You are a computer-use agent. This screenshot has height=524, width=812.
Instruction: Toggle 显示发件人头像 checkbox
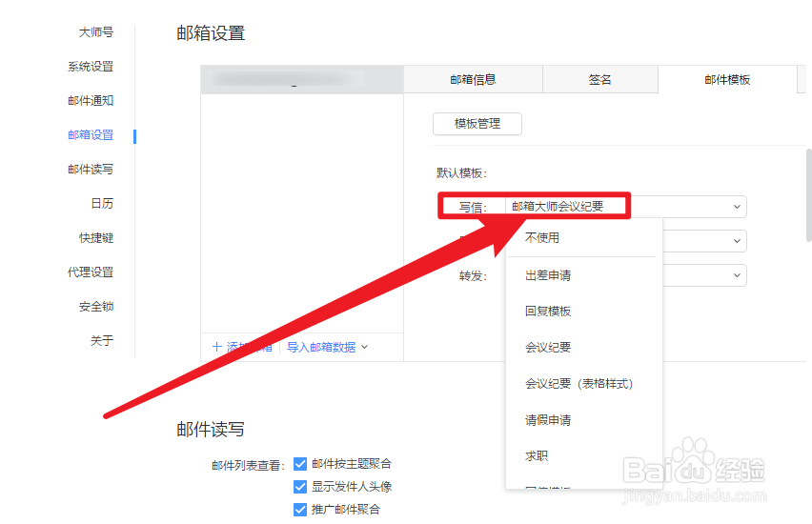(300, 487)
